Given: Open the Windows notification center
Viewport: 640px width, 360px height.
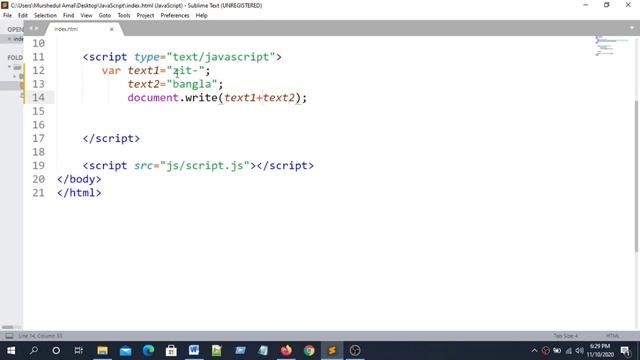Looking at the screenshot, I should (x=625, y=351).
